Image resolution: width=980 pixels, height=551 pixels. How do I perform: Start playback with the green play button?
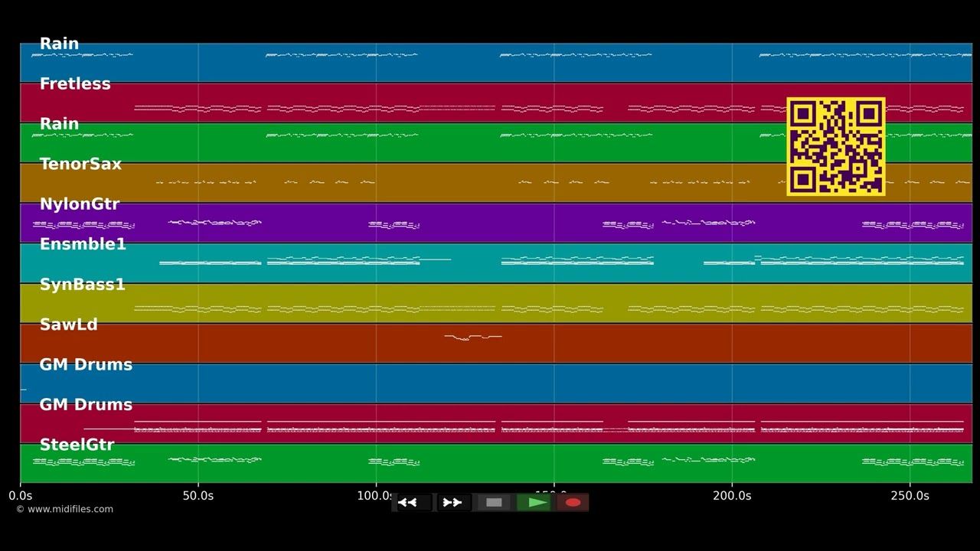534,503
